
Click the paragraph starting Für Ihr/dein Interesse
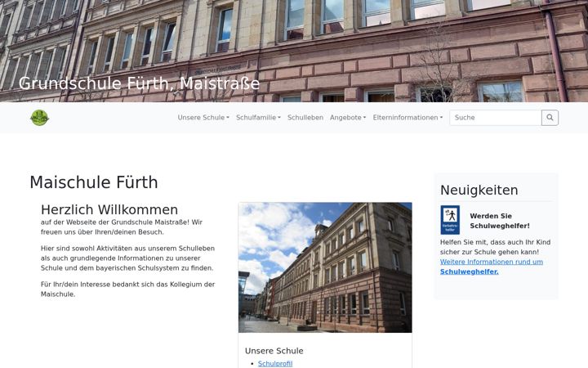[128, 289]
